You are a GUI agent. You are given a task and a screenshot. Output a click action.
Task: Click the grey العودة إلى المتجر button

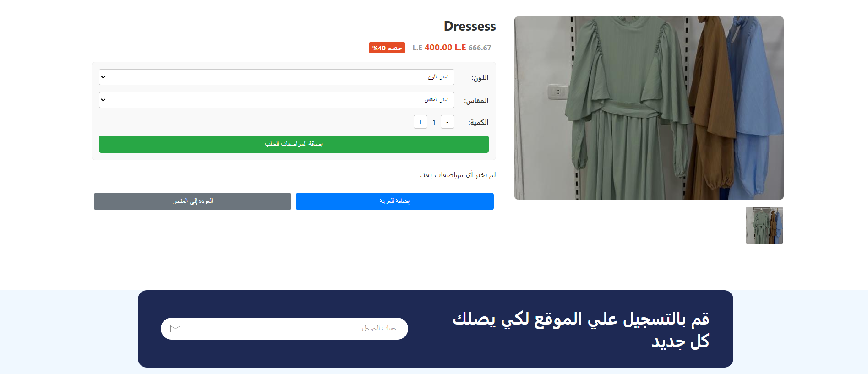(x=192, y=201)
